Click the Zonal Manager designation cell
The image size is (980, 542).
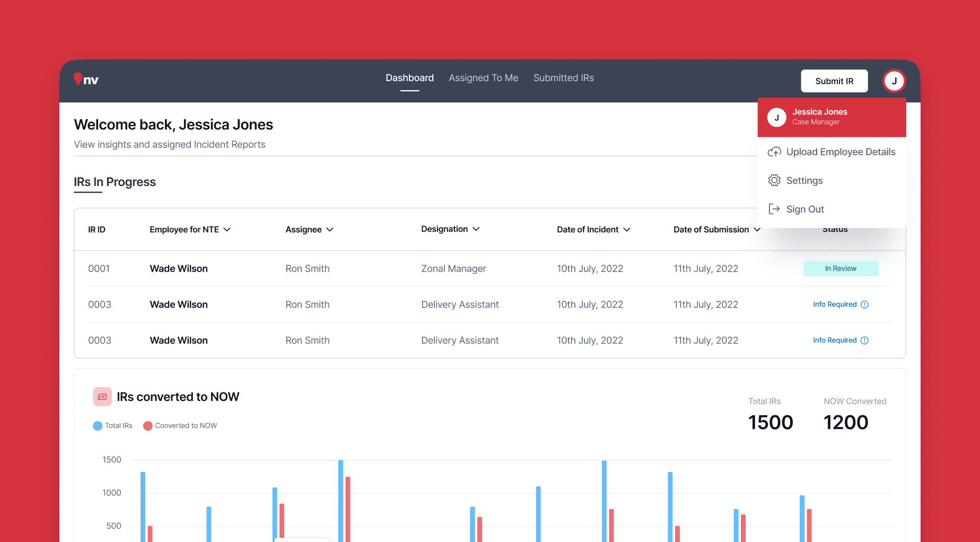(x=453, y=269)
